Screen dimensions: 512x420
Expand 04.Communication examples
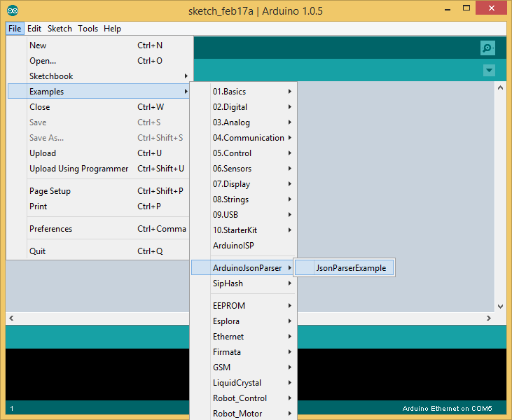243,138
